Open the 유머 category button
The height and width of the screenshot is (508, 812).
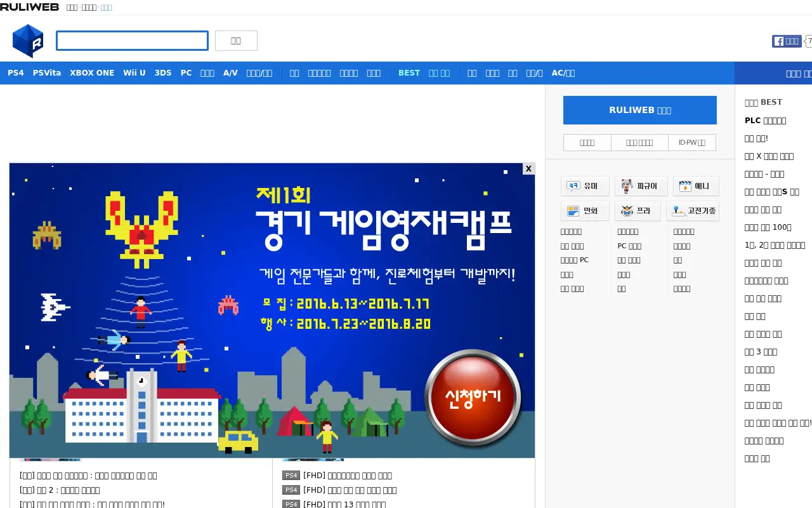(585, 186)
